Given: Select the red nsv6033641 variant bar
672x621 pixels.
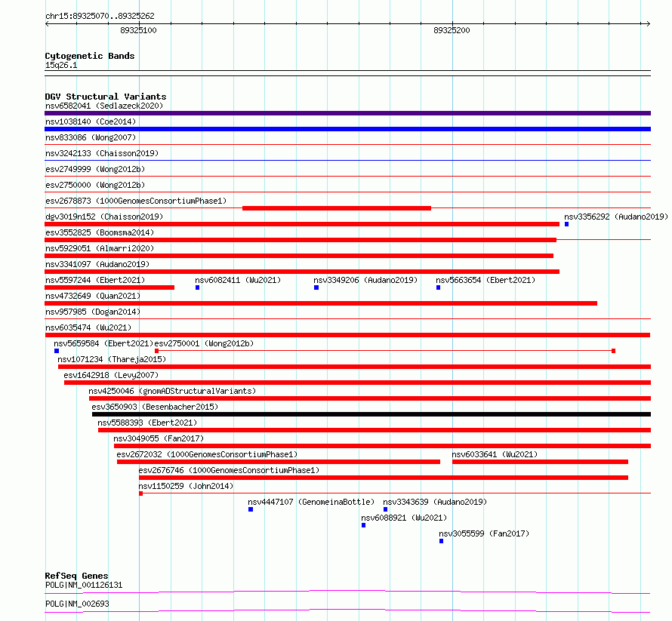Looking at the screenshot, I should coord(540,462).
